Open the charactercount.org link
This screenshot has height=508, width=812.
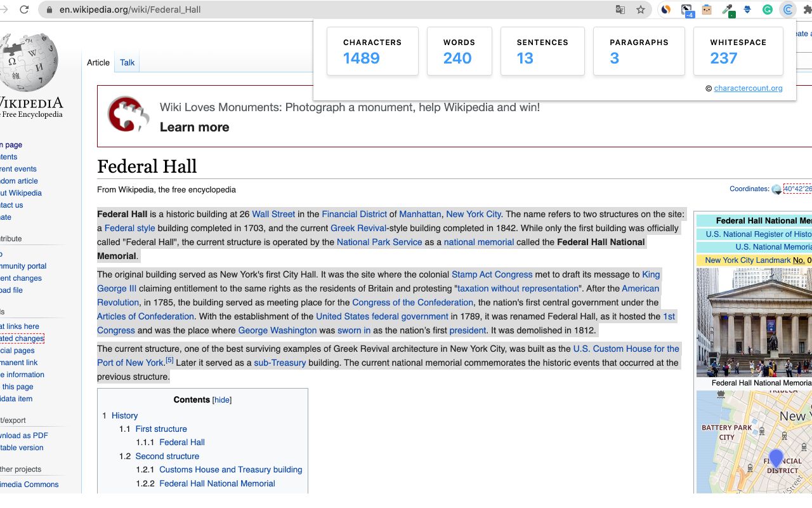click(x=748, y=88)
